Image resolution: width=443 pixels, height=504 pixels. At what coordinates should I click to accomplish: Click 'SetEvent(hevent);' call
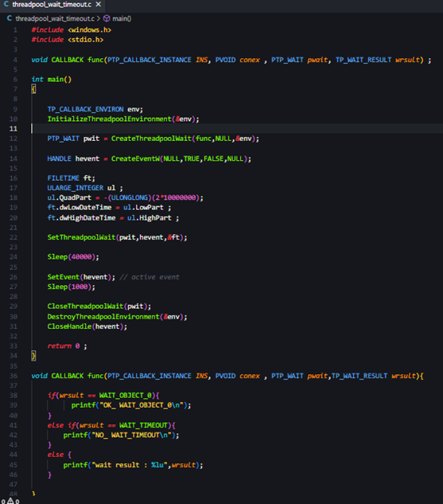pyautogui.click(x=81, y=277)
